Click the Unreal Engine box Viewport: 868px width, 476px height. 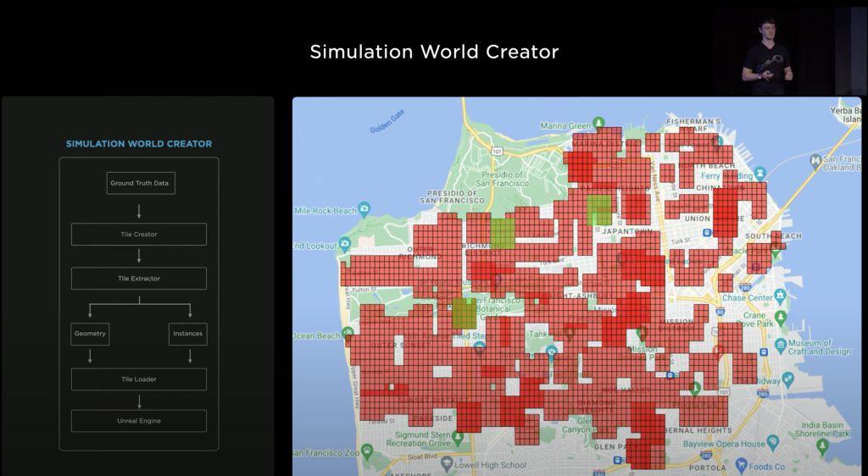pos(139,421)
